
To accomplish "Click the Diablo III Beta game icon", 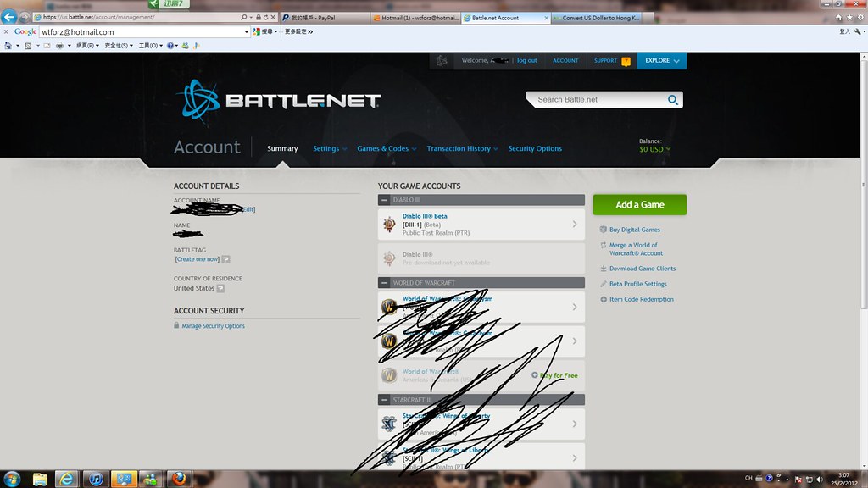I will tap(389, 224).
